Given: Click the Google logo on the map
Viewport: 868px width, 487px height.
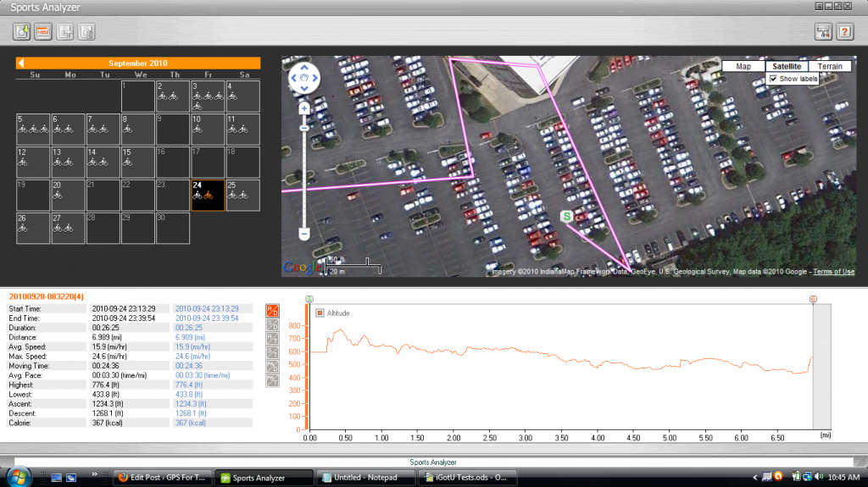Looking at the screenshot, I should coord(303,268).
